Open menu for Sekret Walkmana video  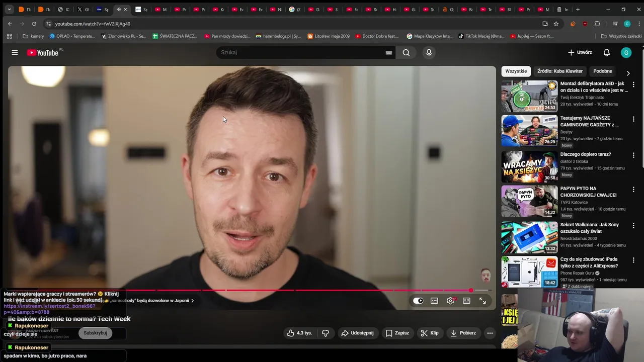[x=633, y=226]
